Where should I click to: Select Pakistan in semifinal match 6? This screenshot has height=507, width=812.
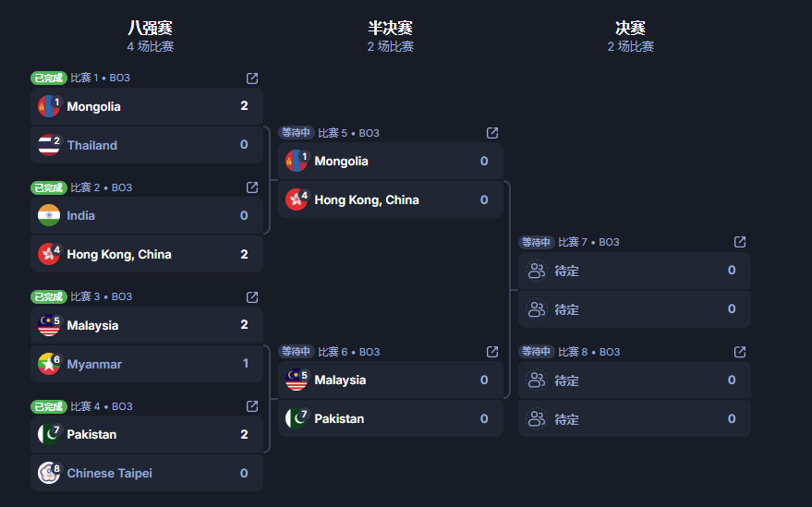pos(391,418)
